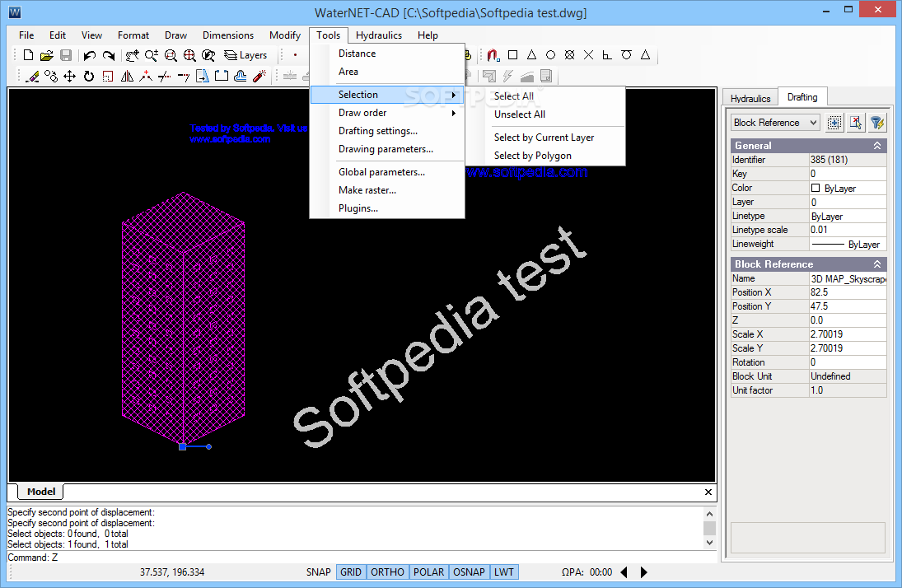Click the Zoom extents icon
The image size is (902, 588).
189,55
